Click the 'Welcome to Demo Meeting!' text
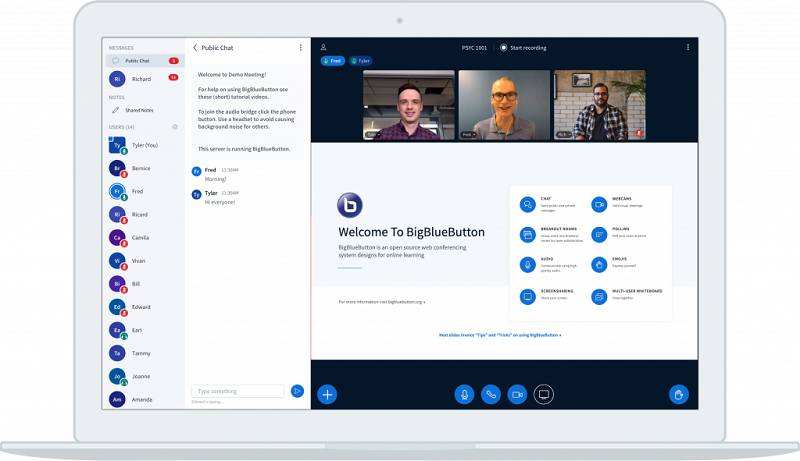 pyautogui.click(x=232, y=74)
